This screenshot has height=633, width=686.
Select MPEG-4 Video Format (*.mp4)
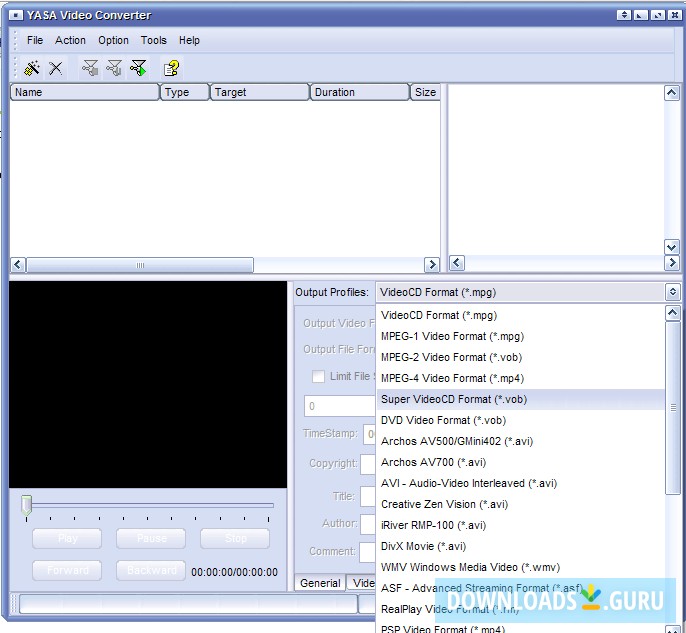[x=521, y=378]
